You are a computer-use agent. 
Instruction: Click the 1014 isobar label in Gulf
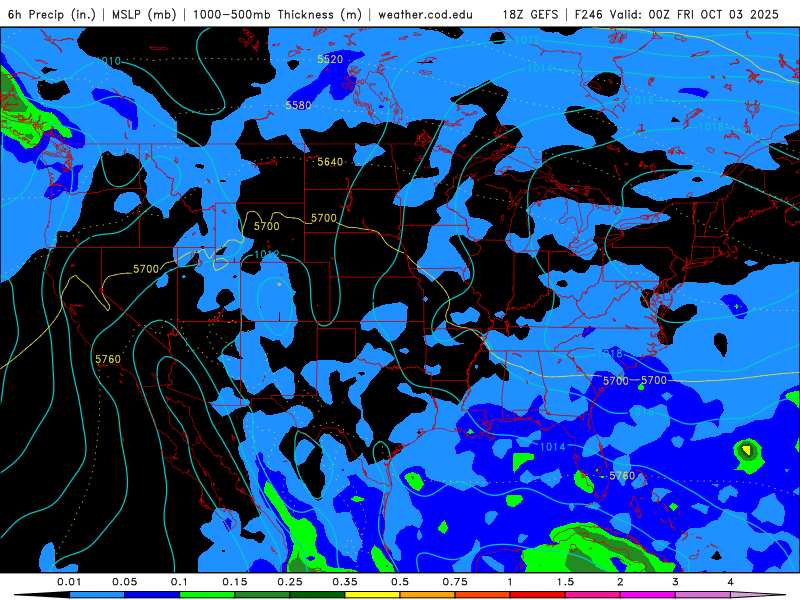tap(553, 447)
